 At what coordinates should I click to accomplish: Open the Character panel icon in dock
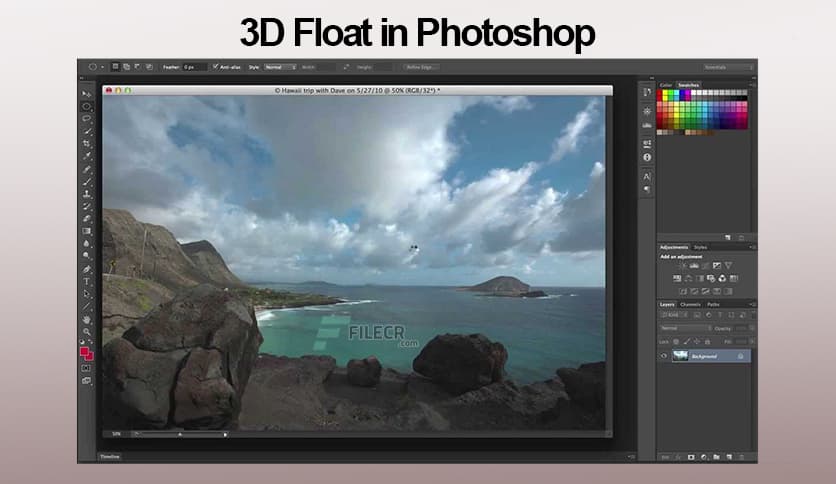coord(647,176)
